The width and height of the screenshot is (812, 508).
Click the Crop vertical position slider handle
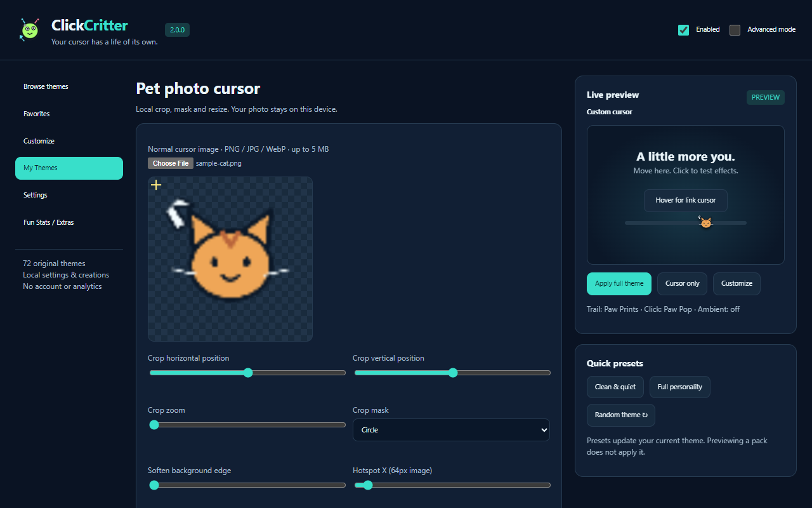click(x=453, y=373)
